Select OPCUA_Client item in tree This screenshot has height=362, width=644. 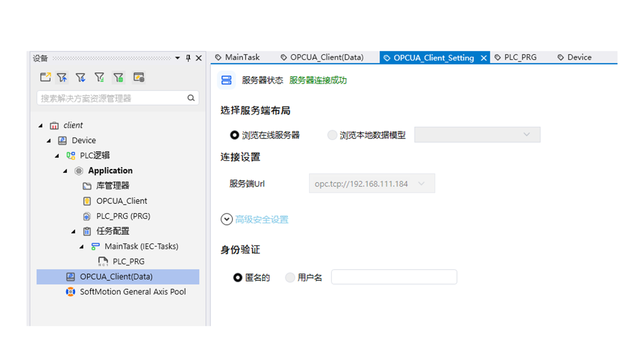click(x=121, y=201)
